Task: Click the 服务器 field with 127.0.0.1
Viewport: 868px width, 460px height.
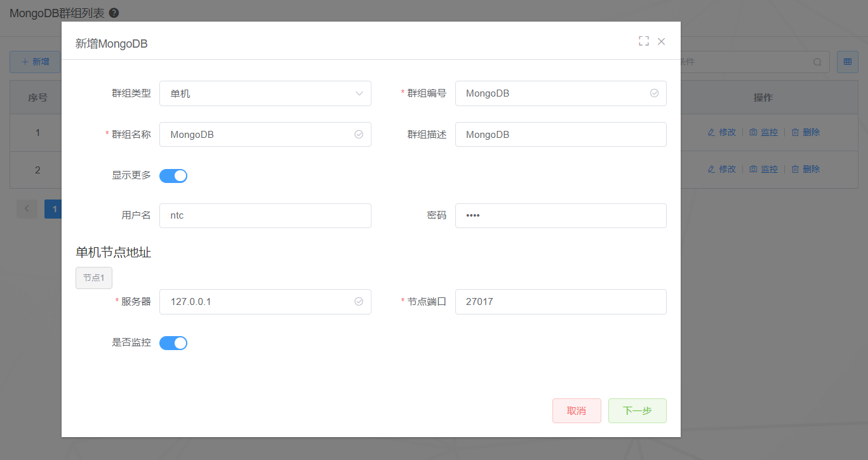Action: [265, 302]
